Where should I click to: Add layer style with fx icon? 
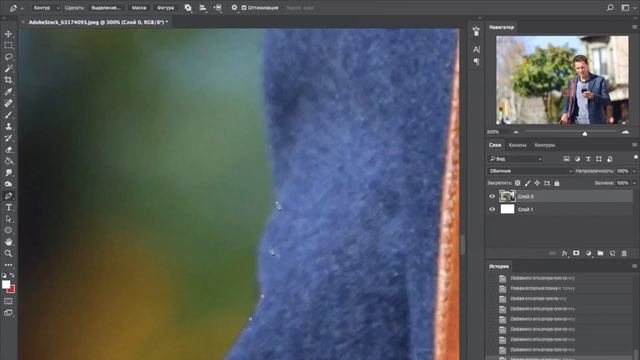[x=564, y=253]
